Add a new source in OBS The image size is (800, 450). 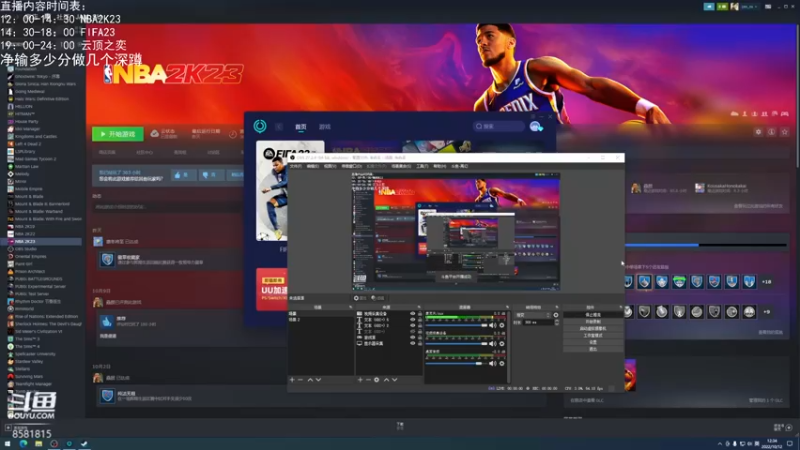pos(360,380)
